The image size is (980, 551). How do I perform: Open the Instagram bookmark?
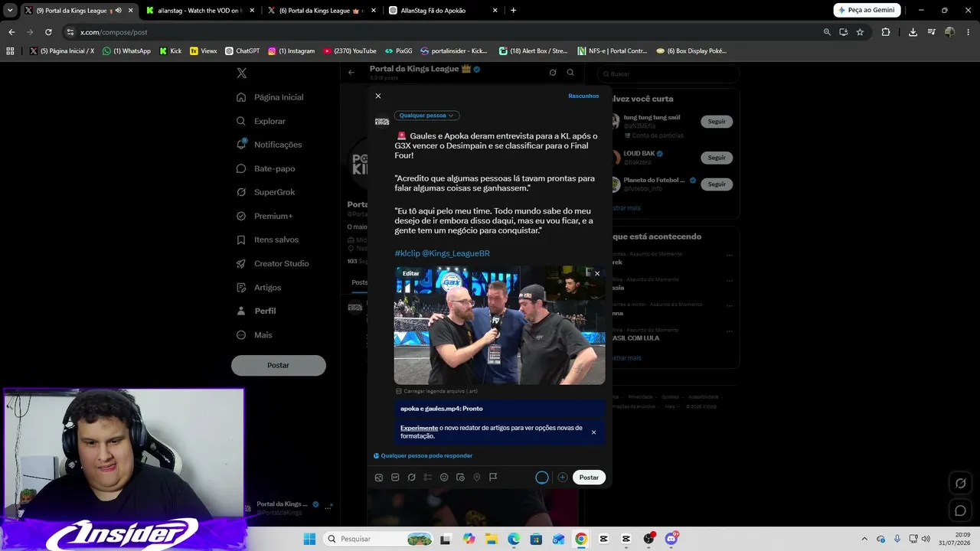coord(292,51)
